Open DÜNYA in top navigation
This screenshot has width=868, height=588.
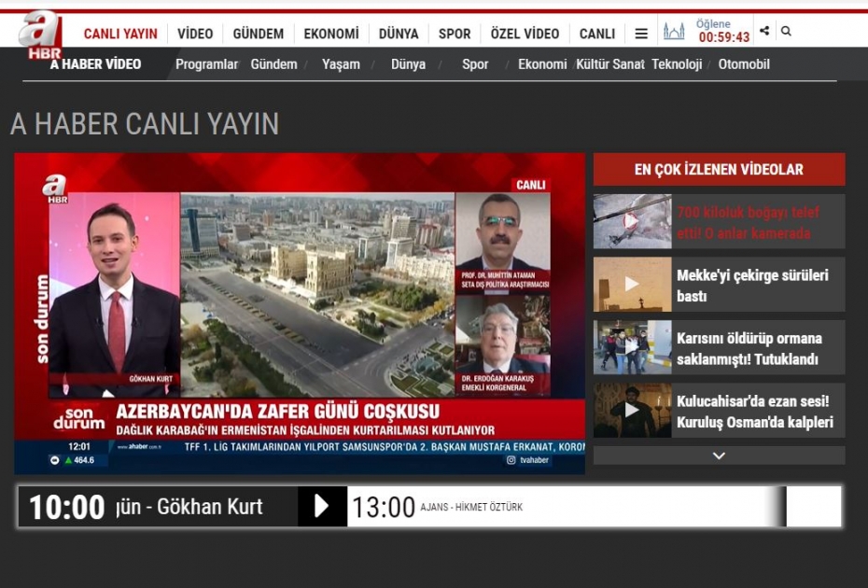pyautogui.click(x=399, y=34)
